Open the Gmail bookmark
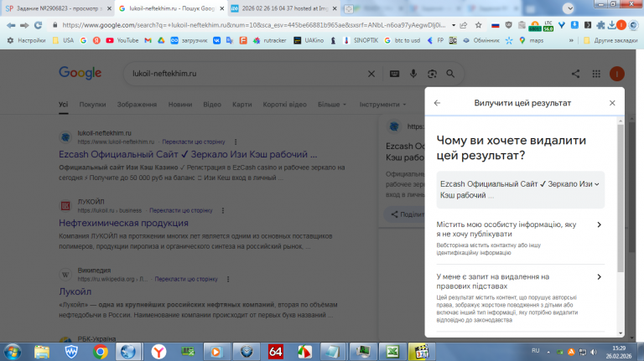 tap(148, 40)
